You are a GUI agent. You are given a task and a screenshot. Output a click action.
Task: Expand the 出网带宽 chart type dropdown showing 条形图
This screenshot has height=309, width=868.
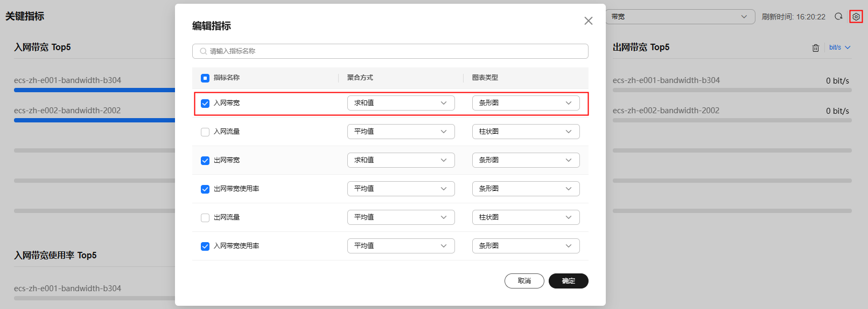pyautogui.click(x=526, y=160)
